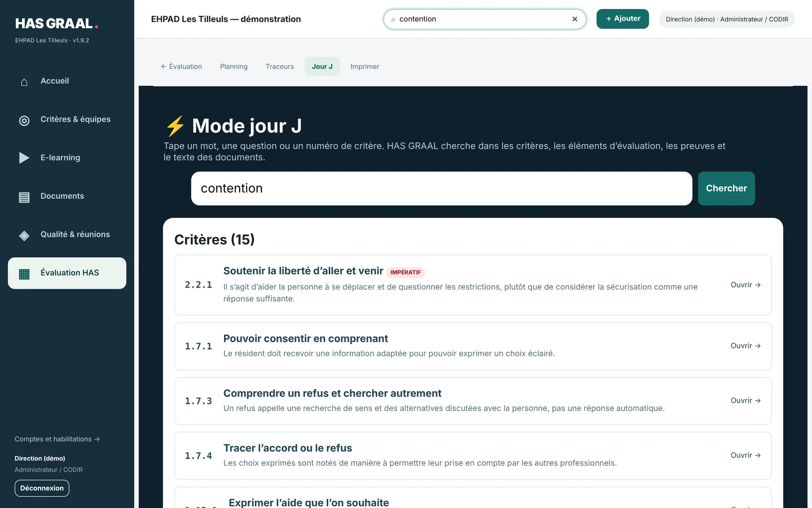
Task: Click the Accueil home icon
Action: click(x=24, y=82)
